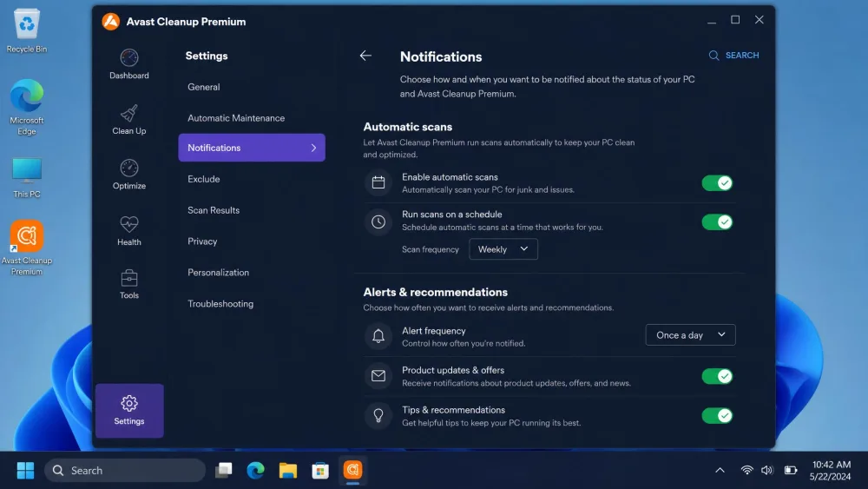
Task: Click the Windows Start button
Action: [25, 470]
